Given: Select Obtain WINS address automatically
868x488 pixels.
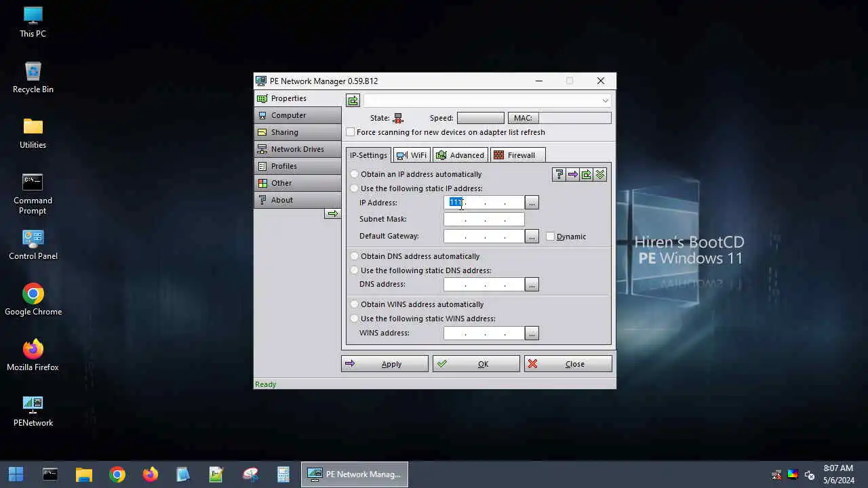Looking at the screenshot, I should 354,304.
